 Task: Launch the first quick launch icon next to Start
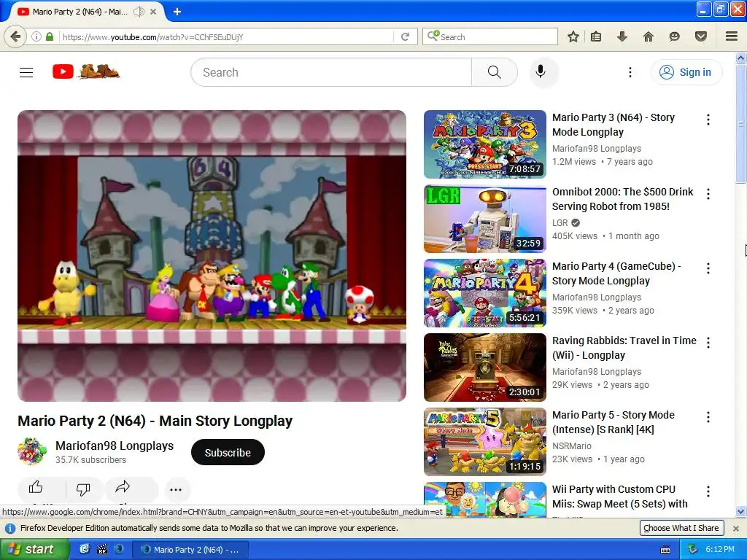pos(85,549)
